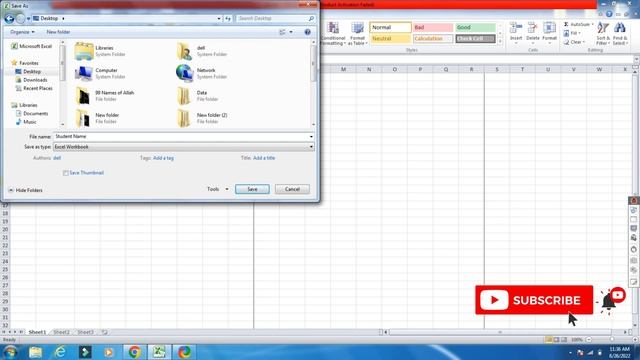Apply the Neutral cell style
640x360 pixels.
pyautogui.click(x=390, y=39)
